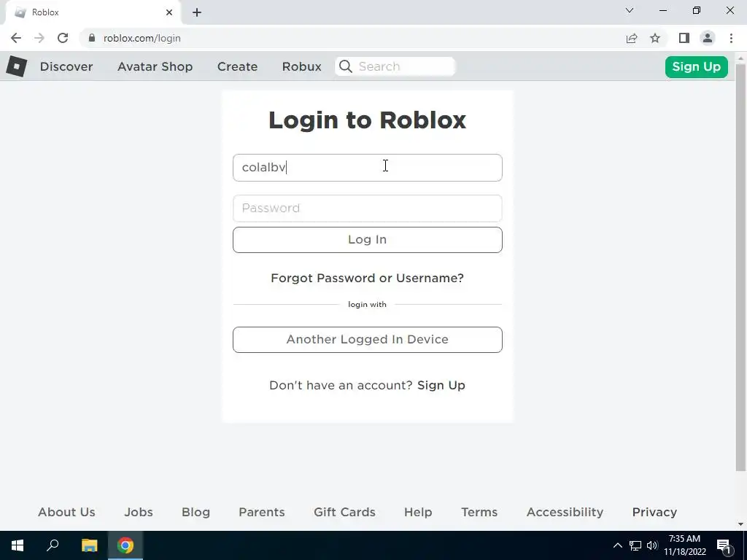Click the green Sign Up button
The height and width of the screenshot is (560, 747).
pos(697,66)
